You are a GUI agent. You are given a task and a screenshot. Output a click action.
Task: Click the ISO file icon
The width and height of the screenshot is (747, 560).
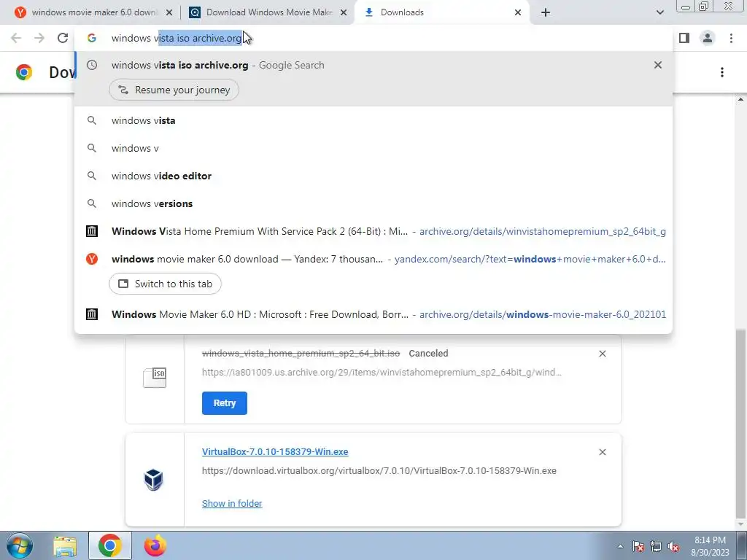pyautogui.click(x=155, y=378)
